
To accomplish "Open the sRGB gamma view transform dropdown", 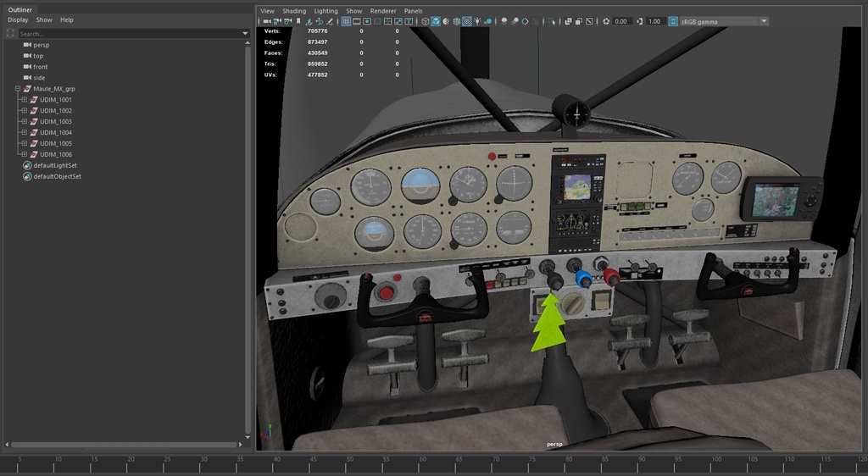I will [764, 21].
